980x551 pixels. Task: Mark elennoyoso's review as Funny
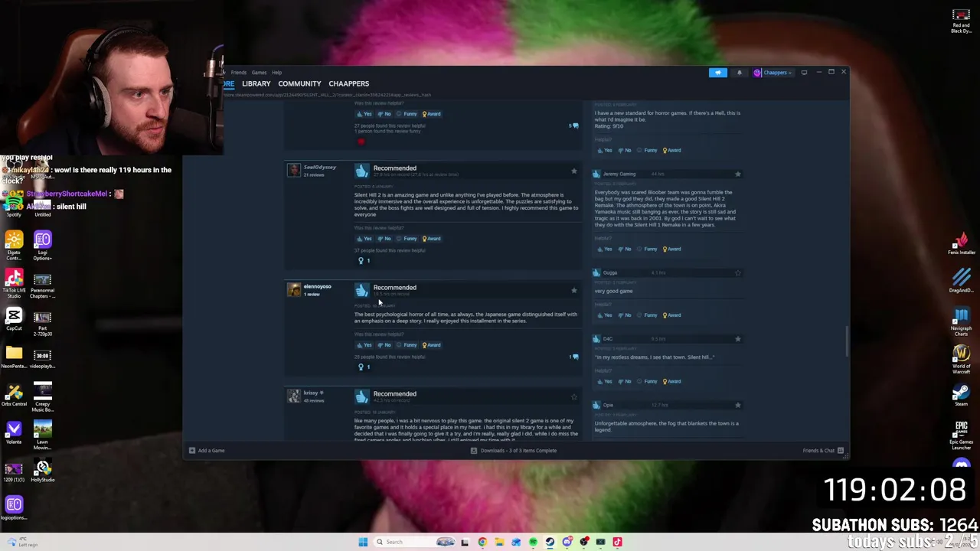pyautogui.click(x=407, y=345)
